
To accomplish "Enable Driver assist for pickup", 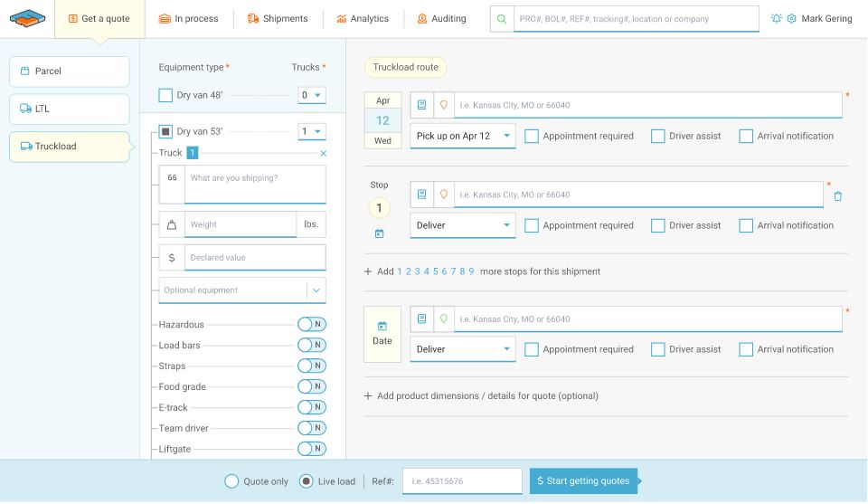I will point(657,137).
